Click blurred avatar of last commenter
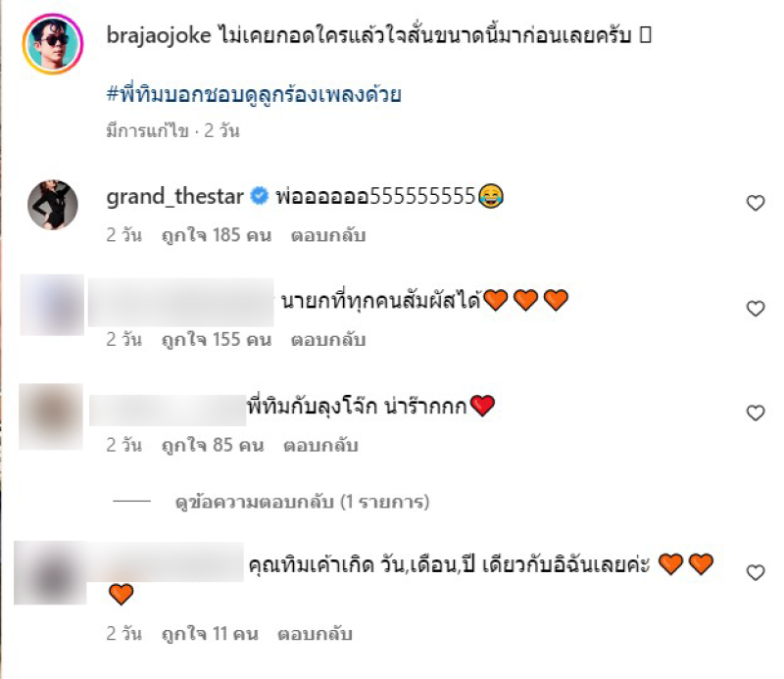Screen dimensions: 784x679 pos(50,572)
